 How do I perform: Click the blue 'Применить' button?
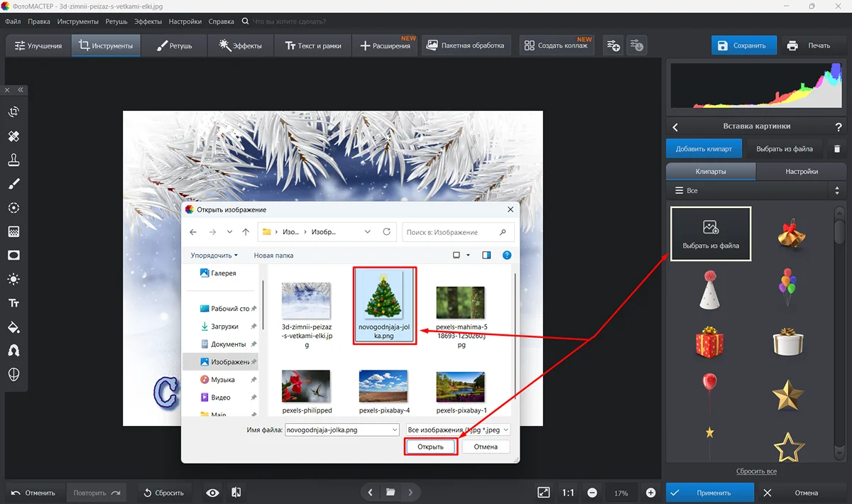(709, 493)
